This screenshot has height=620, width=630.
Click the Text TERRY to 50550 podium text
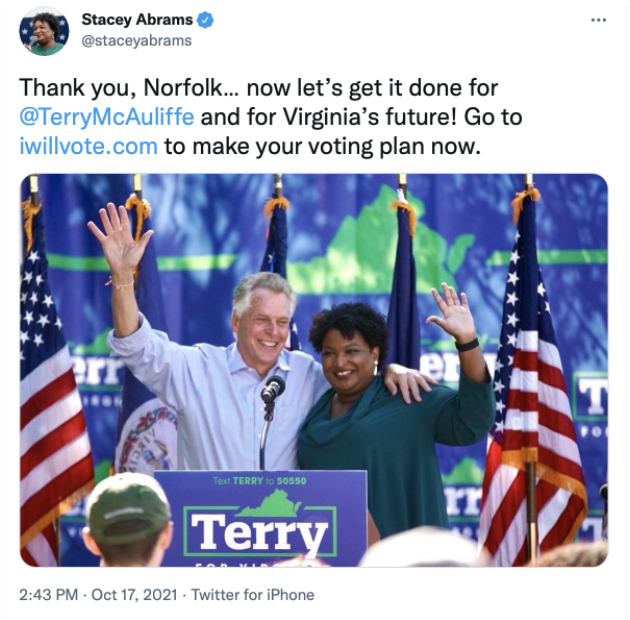tap(260, 481)
